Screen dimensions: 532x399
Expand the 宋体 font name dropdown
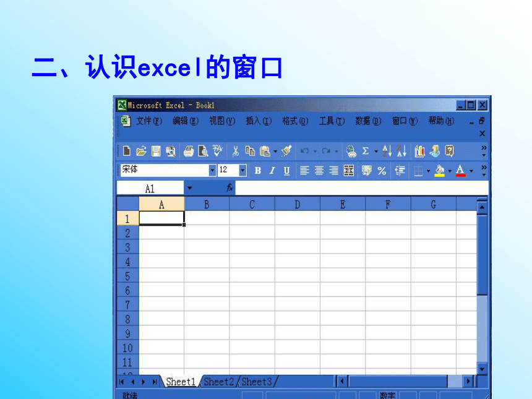212,170
